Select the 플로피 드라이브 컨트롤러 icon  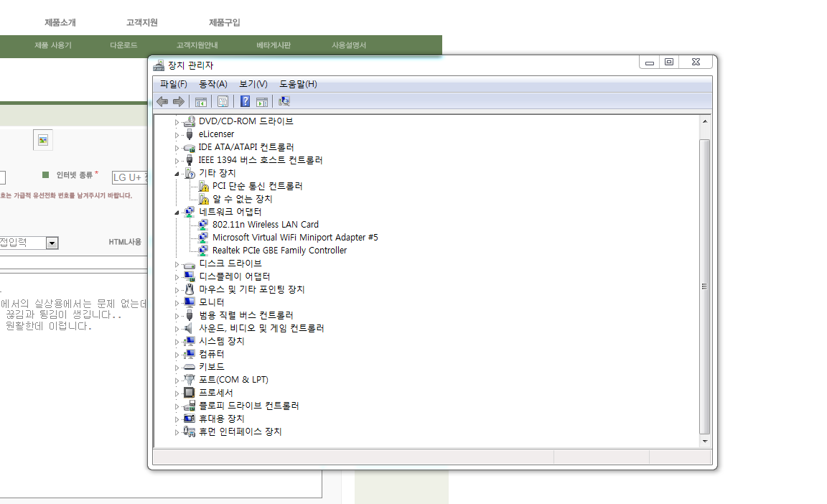point(190,406)
